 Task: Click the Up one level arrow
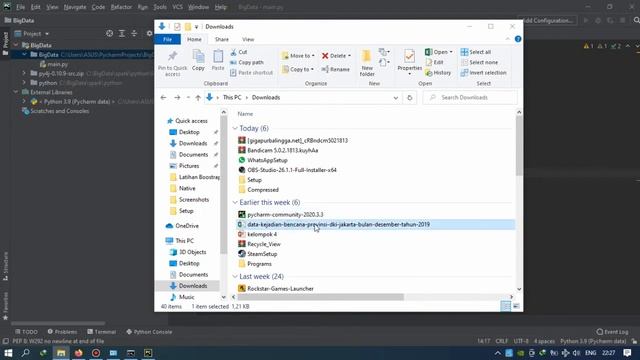coord(198,98)
